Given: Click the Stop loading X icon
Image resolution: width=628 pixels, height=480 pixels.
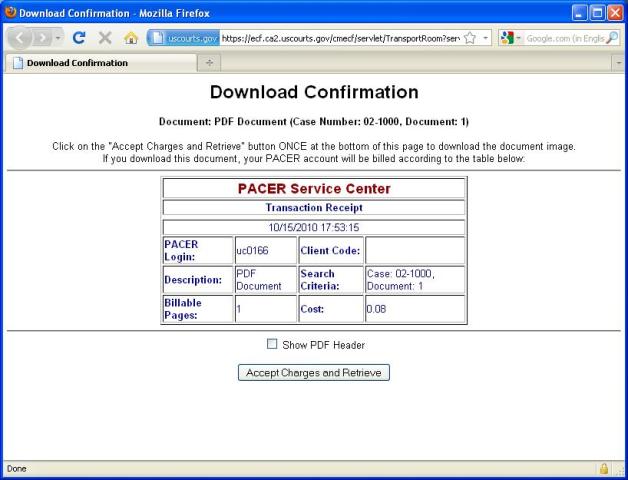Looking at the screenshot, I should [x=105, y=38].
